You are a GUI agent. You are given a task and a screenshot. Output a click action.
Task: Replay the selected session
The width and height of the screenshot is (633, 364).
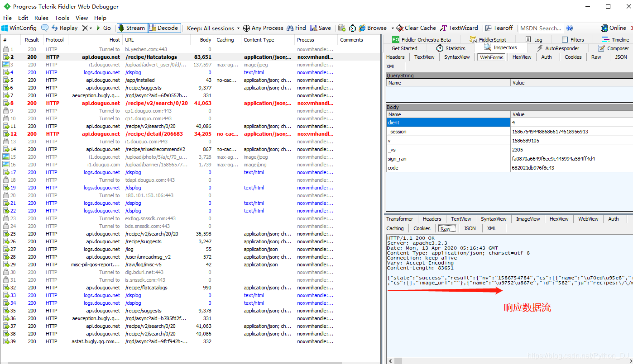[x=64, y=28]
